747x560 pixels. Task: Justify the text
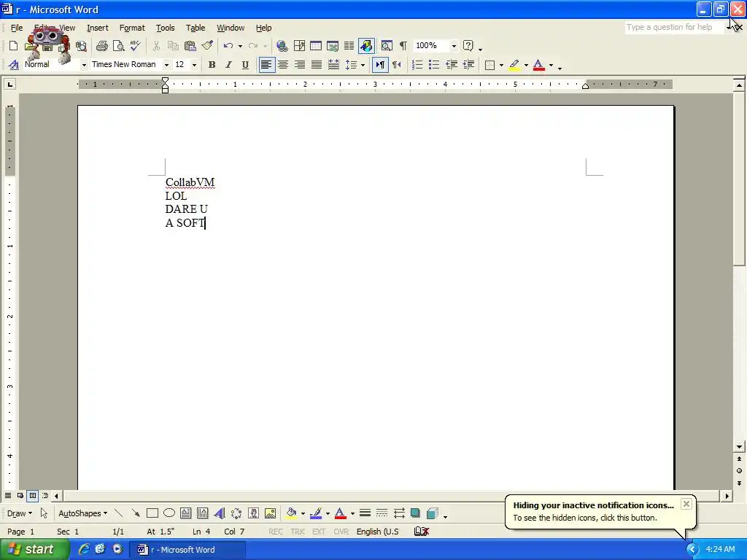coord(317,65)
